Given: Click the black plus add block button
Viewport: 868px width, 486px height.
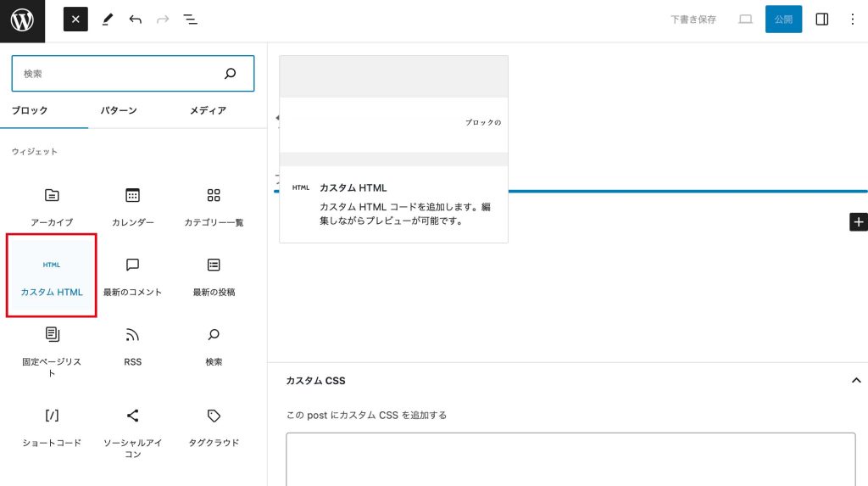Looking at the screenshot, I should [x=859, y=222].
